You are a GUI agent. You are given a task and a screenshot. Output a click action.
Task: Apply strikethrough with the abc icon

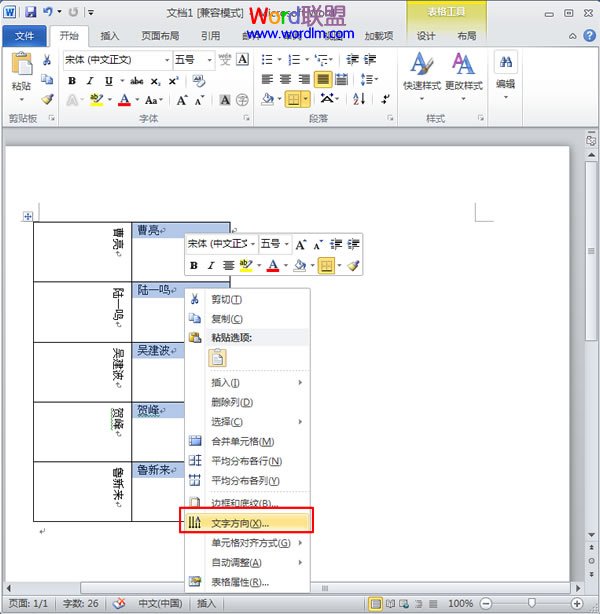point(136,81)
